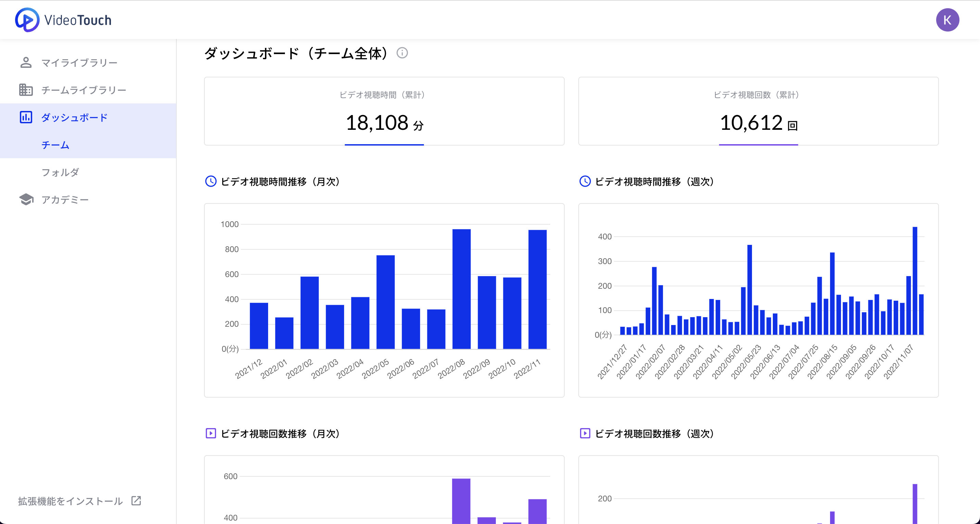
Task: Click the 2022/11 bar in monthly time chart
Action: (x=537, y=289)
